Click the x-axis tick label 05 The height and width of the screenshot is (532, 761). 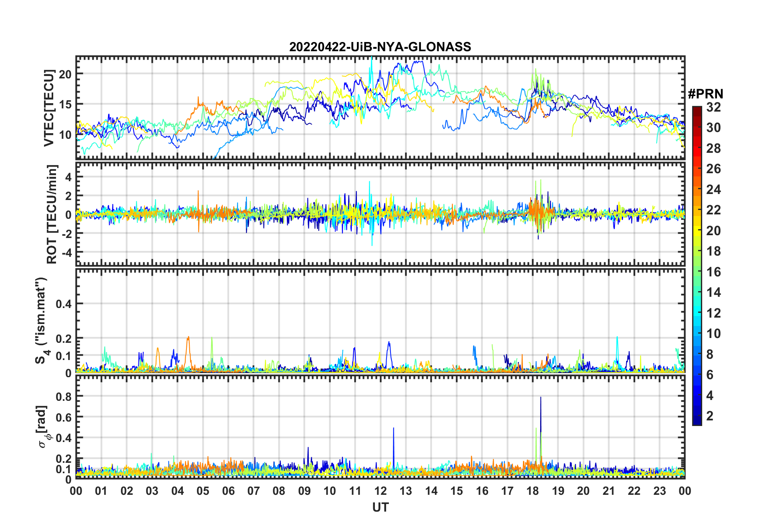203,491
